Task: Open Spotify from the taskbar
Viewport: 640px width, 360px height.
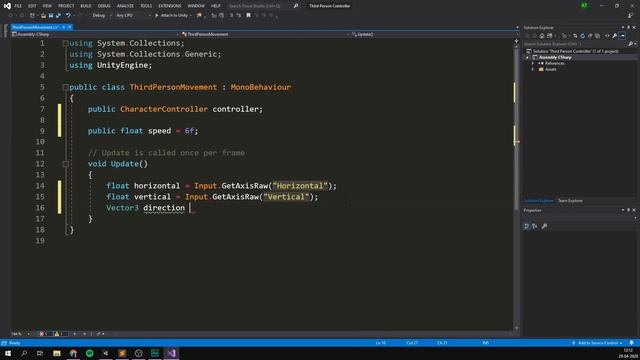Action: point(89,353)
